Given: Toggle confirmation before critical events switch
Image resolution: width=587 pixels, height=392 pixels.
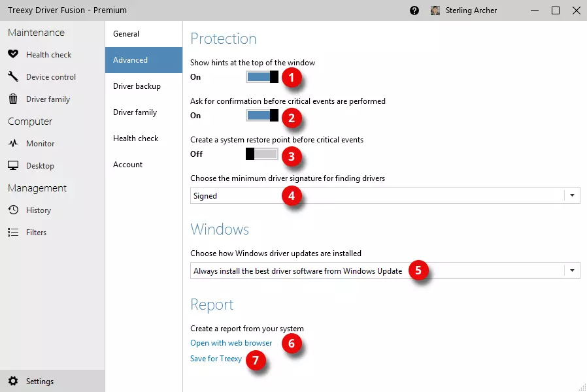Looking at the screenshot, I should click(262, 115).
